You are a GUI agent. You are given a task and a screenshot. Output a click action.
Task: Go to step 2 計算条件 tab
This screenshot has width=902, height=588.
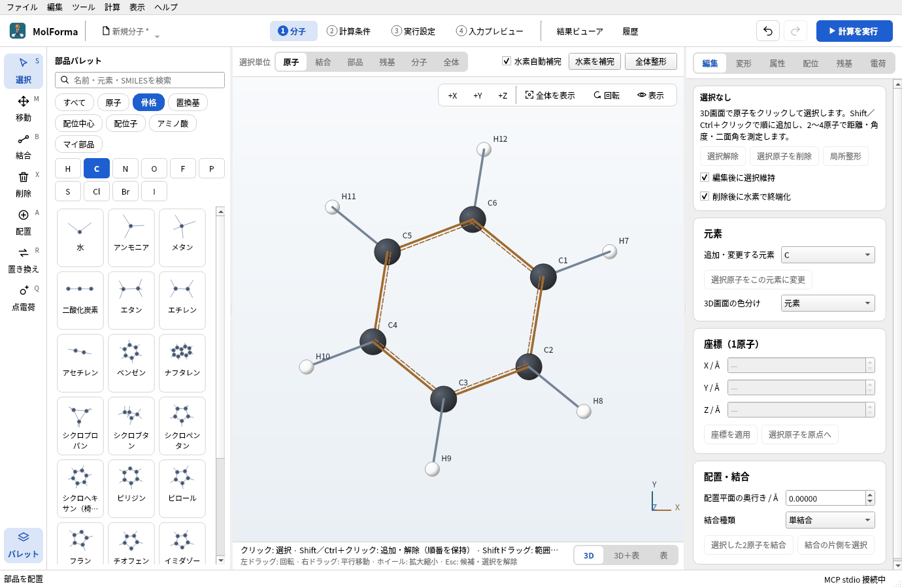[349, 31]
